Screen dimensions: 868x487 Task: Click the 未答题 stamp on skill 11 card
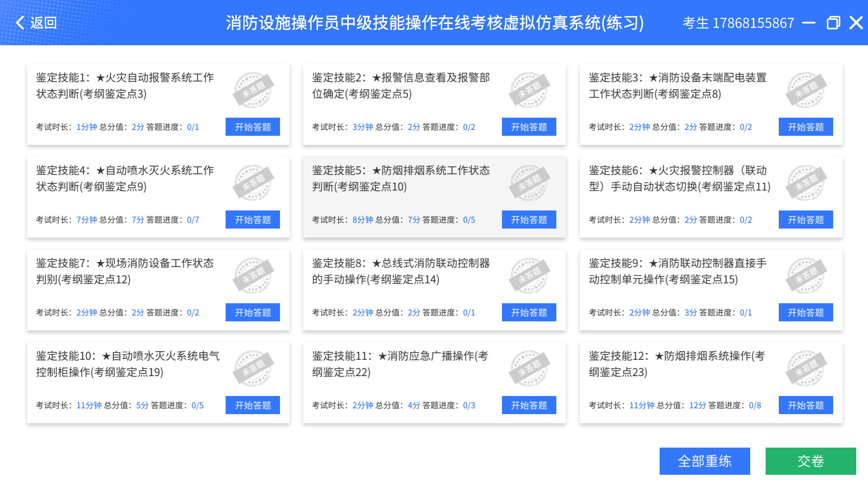point(529,368)
